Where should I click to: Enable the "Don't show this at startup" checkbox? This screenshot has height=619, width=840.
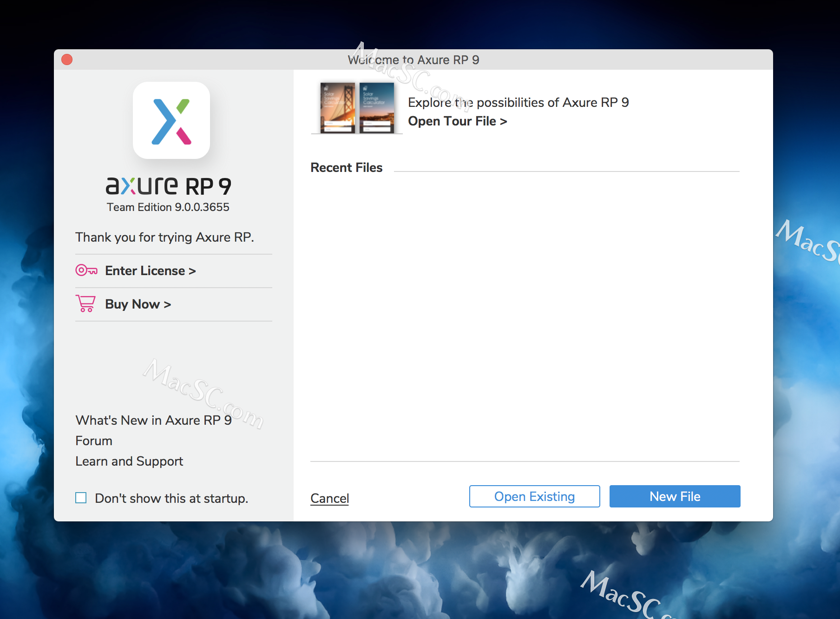point(81,498)
